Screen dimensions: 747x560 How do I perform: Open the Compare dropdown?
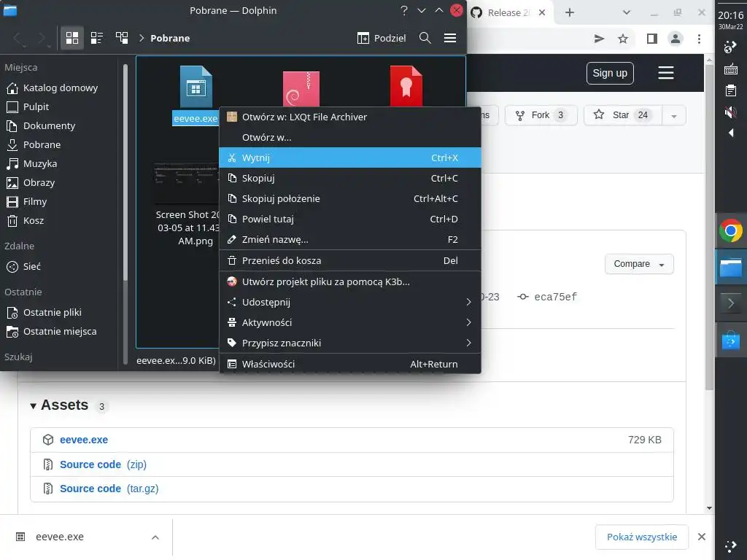(x=639, y=264)
